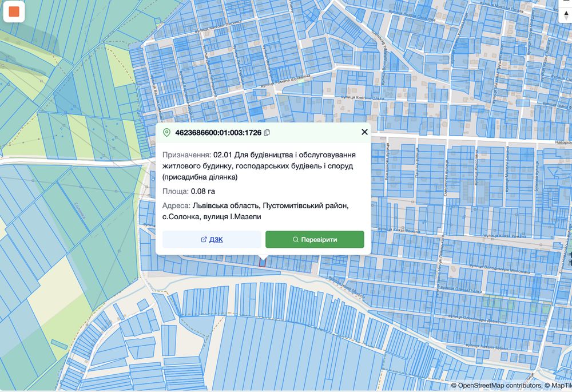
Task: Open the OpenStreetMap contributors link
Action: (499, 386)
